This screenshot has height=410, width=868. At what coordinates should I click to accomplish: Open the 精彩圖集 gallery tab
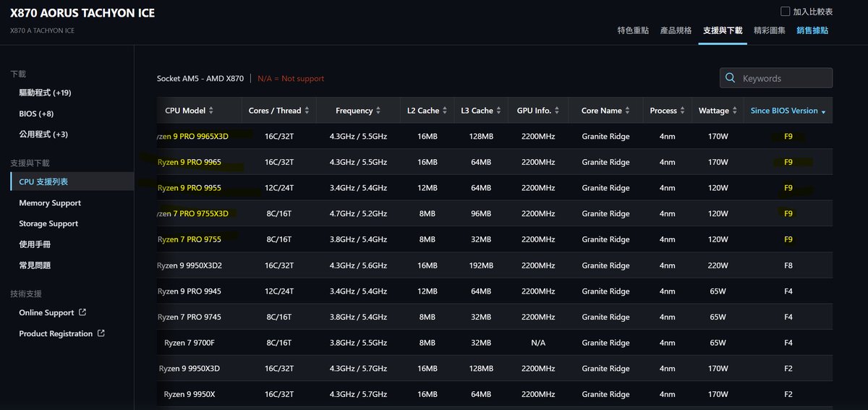[x=770, y=30]
